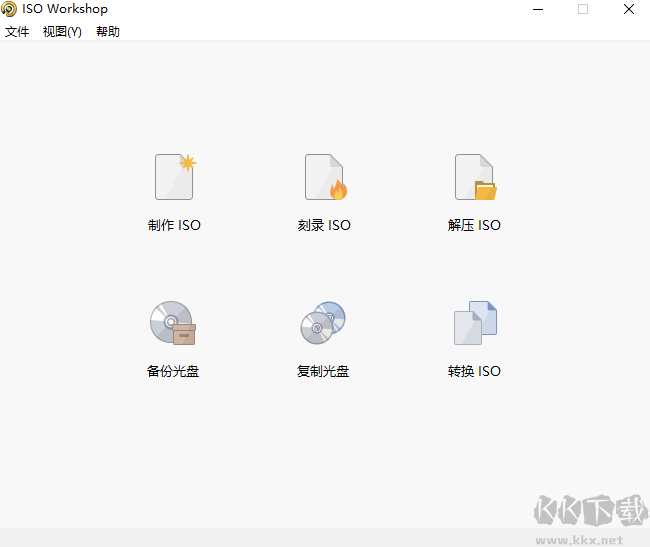Click the 备份光盘 disc box icon
Viewport: 650px width, 547px height.
pos(173,323)
